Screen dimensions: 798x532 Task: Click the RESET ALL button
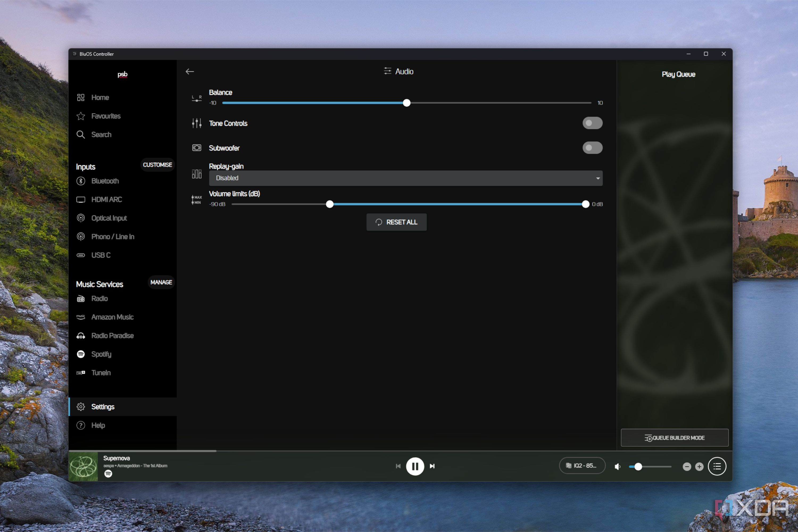click(396, 222)
